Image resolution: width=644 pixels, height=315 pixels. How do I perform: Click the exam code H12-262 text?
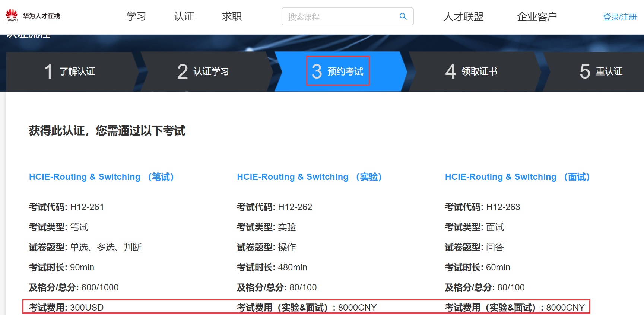coord(295,207)
